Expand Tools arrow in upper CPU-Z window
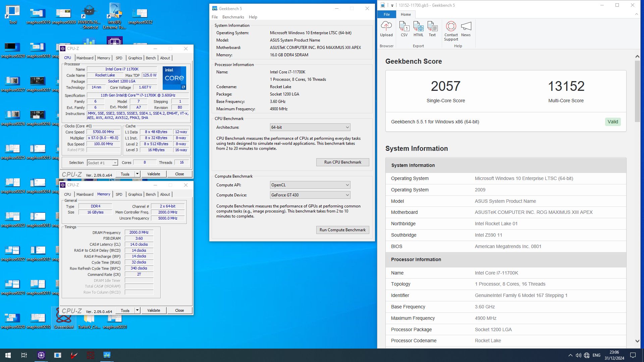 click(137, 174)
